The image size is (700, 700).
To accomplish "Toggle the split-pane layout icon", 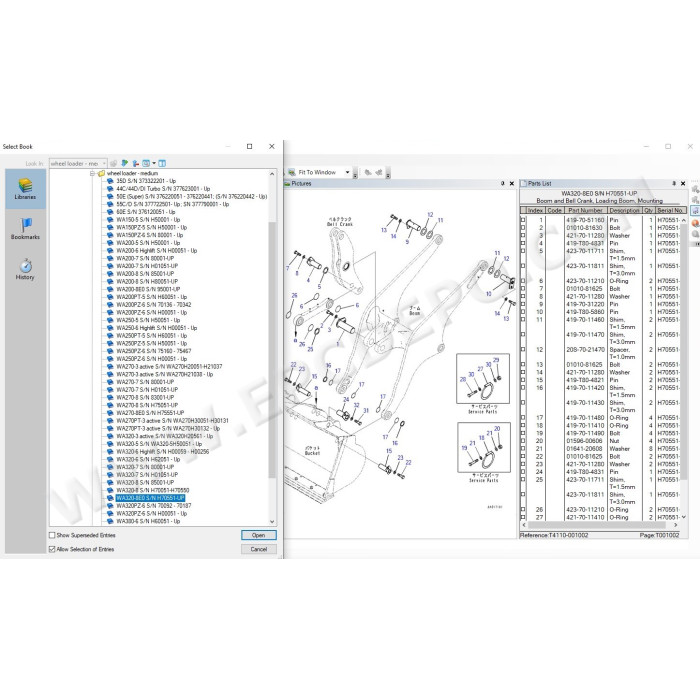I will [162, 163].
